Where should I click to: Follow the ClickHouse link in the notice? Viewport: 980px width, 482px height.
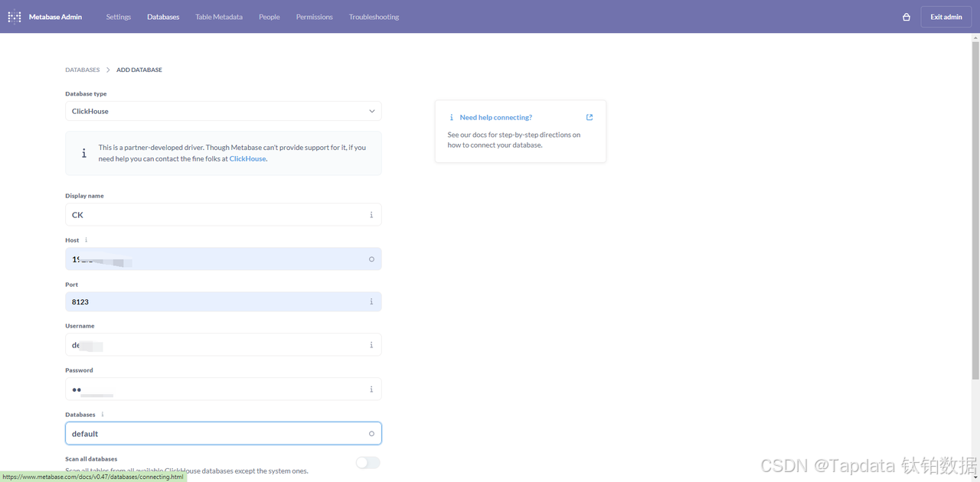(247, 159)
